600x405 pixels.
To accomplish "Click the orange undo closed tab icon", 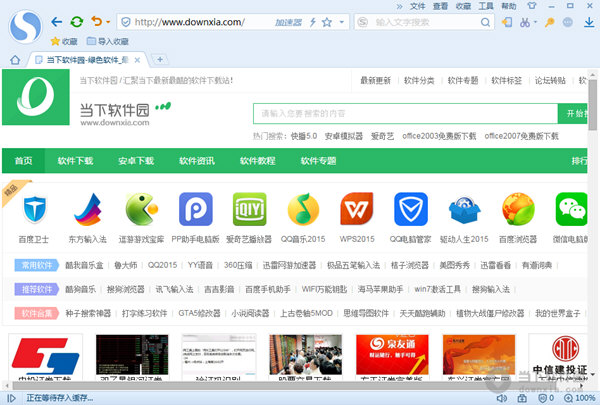I will pos(97,21).
